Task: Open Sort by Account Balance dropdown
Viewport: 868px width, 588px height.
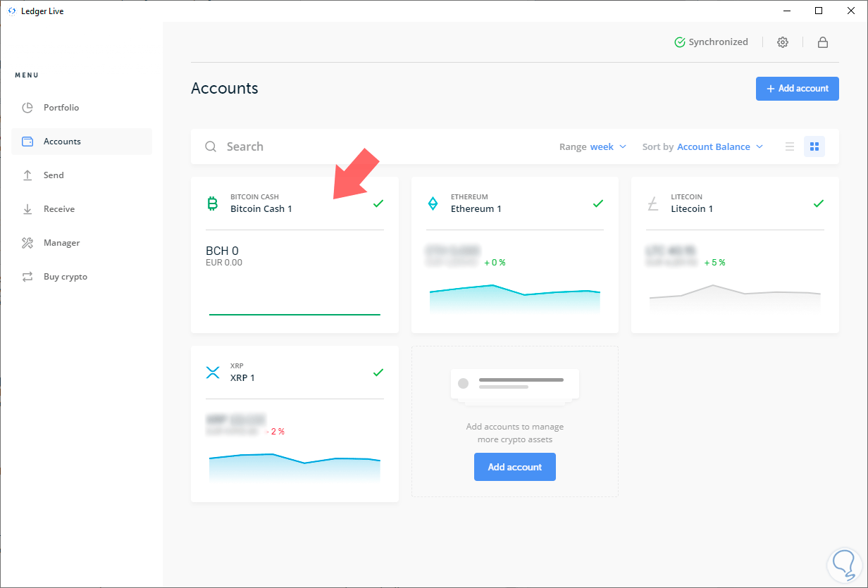Action: click(720, 146)
